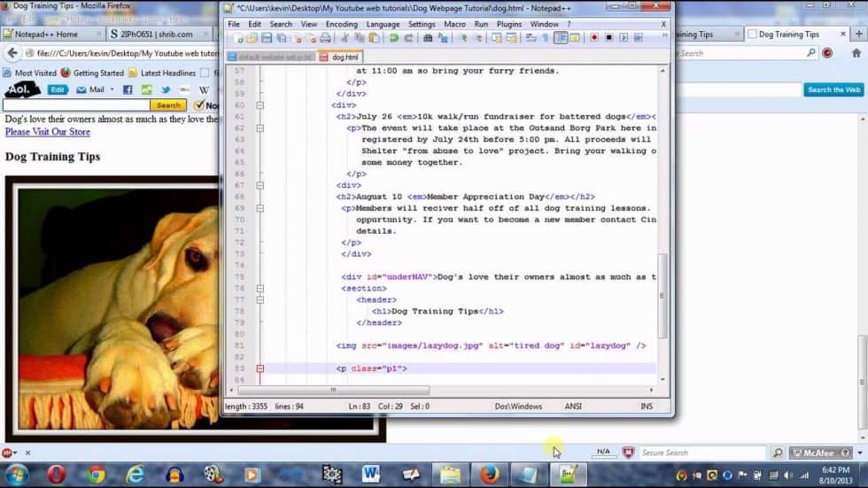Click the Save icon in Notepad++ toolbar
The width and height of the screenshot is (868, 488).
[x=267, y=38]
